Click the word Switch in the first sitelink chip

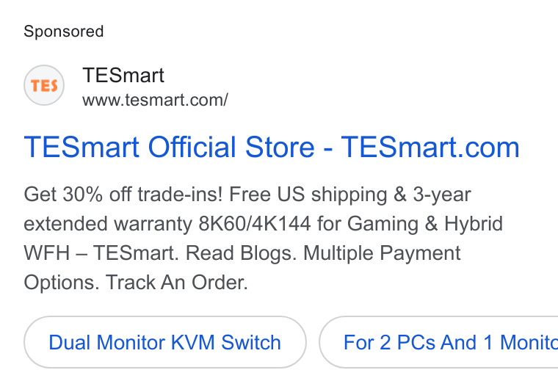(x=251, y=342)
